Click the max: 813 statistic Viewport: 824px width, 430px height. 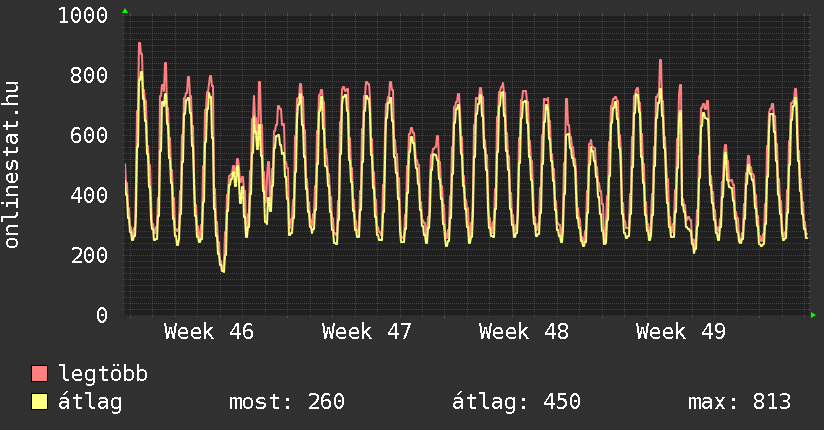739,402
